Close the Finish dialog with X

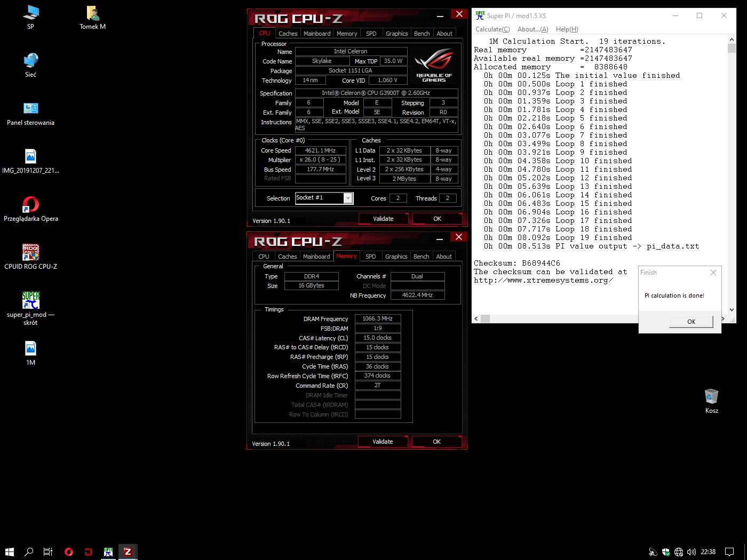tap(713, 273)
